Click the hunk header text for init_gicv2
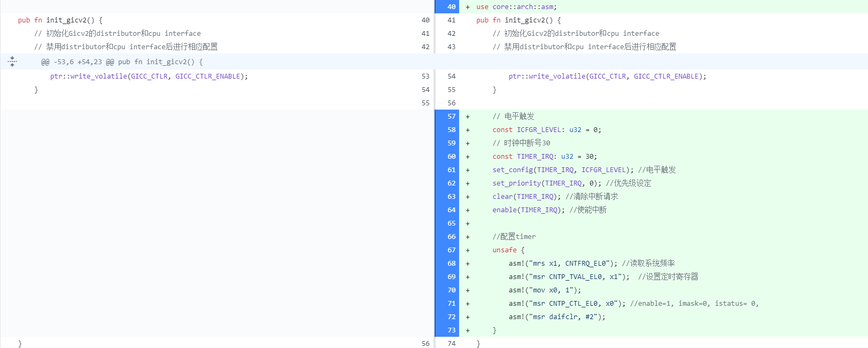 122,62
